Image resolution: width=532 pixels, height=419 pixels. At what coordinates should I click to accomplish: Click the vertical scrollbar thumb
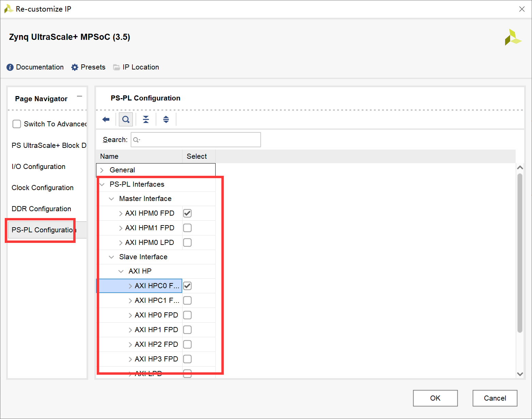point(520,253)
